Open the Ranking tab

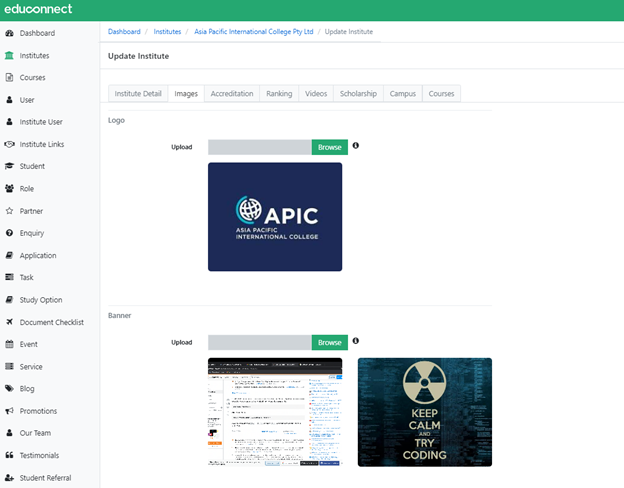[279, 94]
